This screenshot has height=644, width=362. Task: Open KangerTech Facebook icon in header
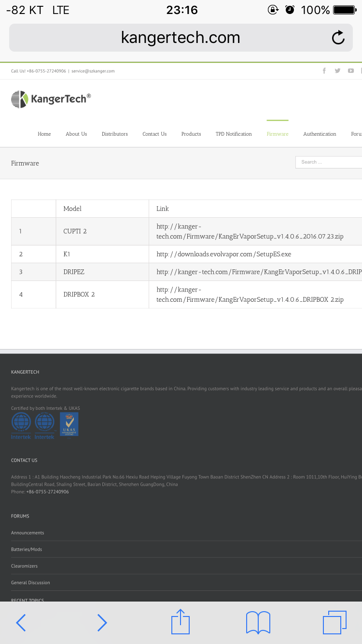pos(324,70)
